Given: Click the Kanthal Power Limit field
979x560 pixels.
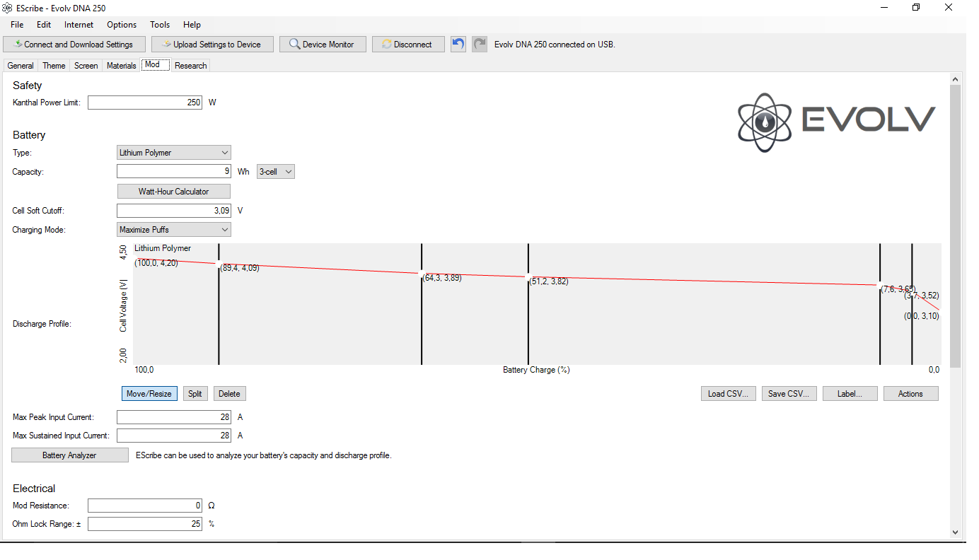Looking at the screenshot, I should point(145,103).
